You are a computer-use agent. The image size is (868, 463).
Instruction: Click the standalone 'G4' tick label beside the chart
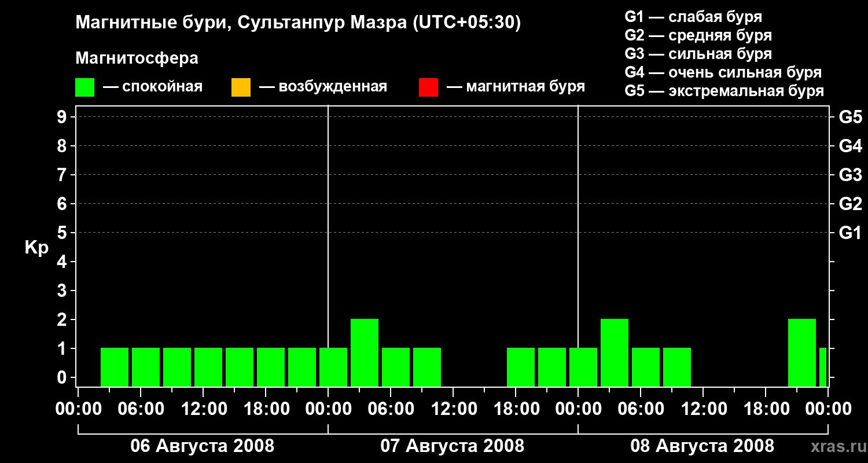[851, 146]
